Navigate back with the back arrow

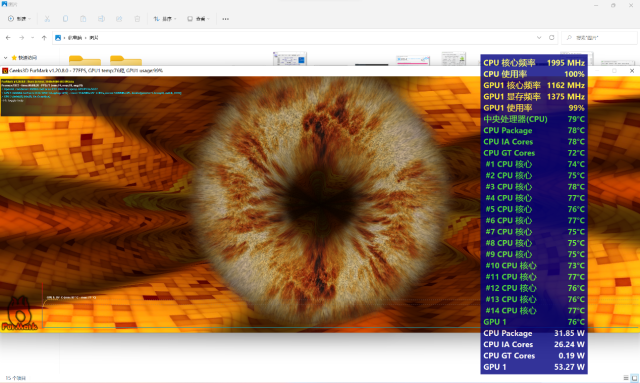click(x=8, y=38)
